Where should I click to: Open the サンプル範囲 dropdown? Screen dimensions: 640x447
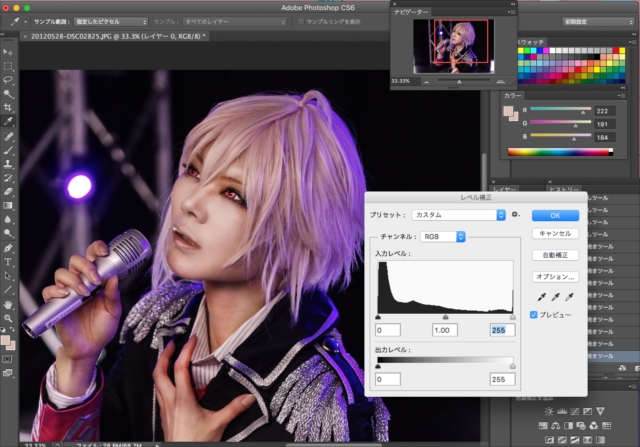click(x=111, y=22)
